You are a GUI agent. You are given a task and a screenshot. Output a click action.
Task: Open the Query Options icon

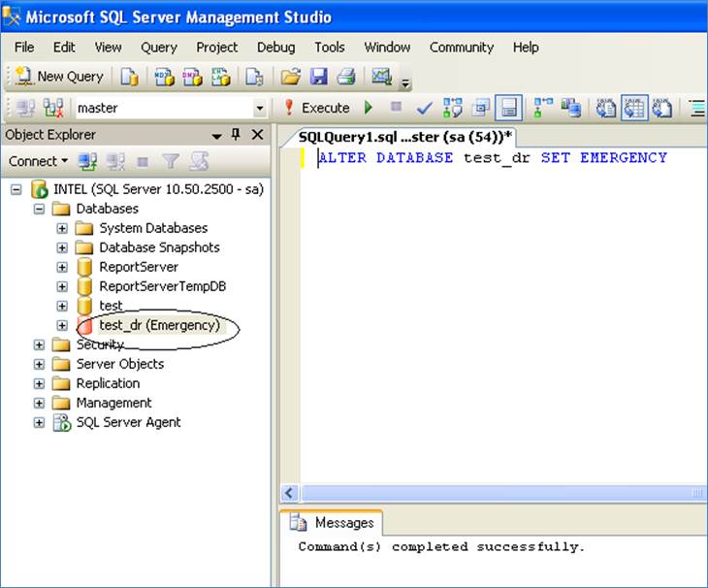[480, 108]
